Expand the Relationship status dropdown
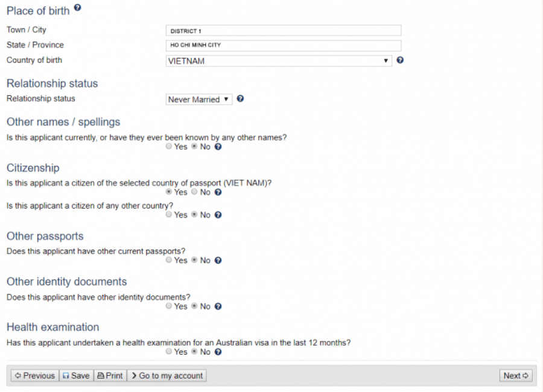This screenshot has height=392, width=543. [x=199, y=100]
